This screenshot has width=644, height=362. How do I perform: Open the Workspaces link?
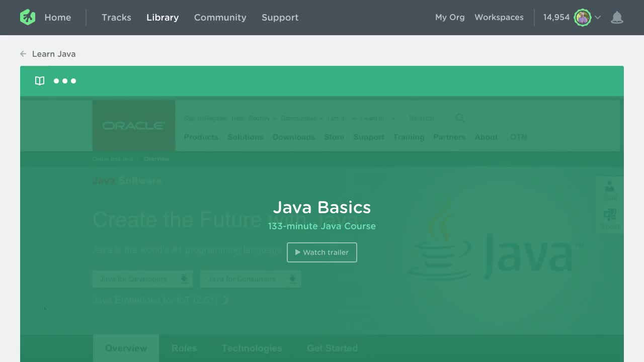tap(499, 17)
